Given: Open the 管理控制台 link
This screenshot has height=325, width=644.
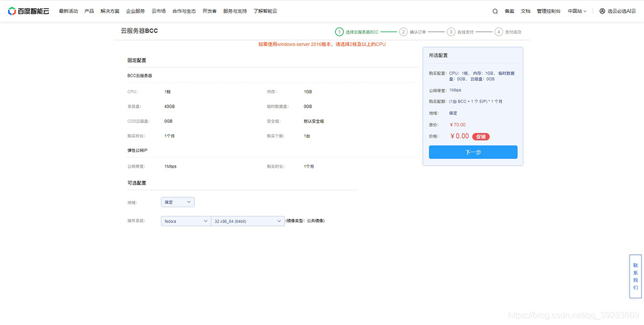Looking at the screenshot, I should click(548, 11).
